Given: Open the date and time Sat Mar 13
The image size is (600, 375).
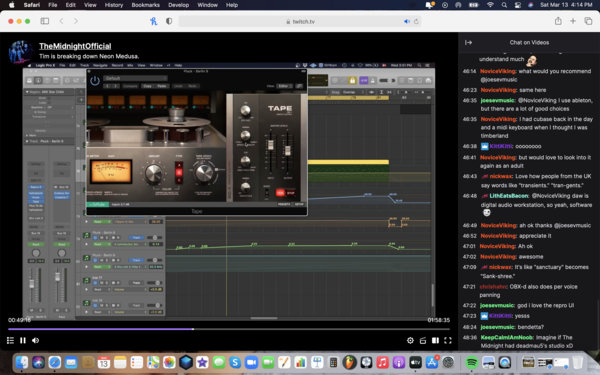Looking at the screenshot, I should click(x=566, y=5).
